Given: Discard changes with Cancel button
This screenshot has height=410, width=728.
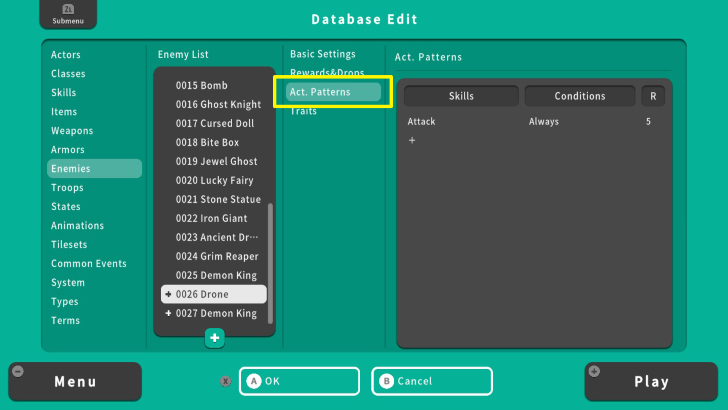Looking at the screenshot, I should [432, 381].
